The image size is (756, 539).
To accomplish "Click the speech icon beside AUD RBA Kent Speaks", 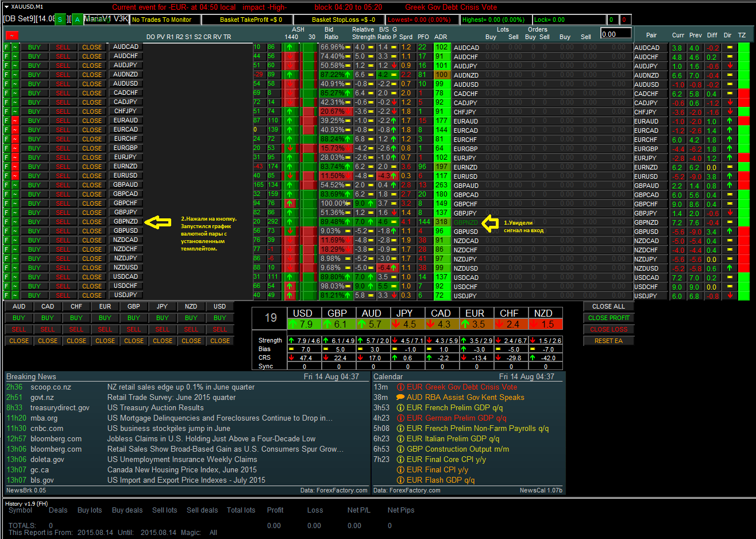I will (401, 397).
